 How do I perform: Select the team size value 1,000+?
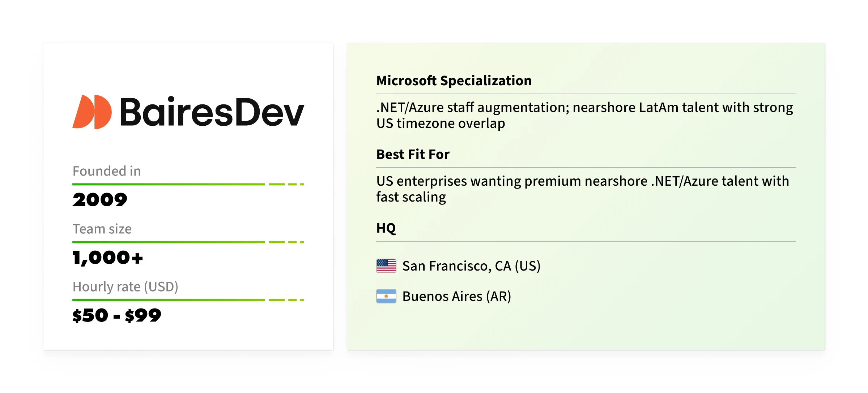[108, 258]
